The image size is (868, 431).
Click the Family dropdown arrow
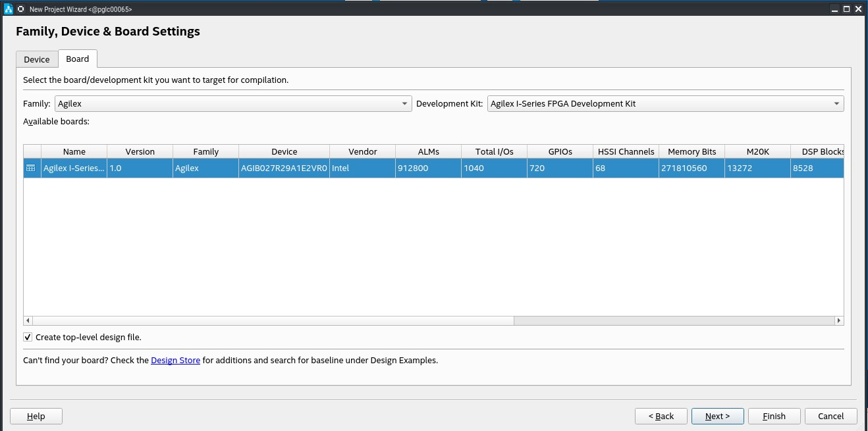[x=404, y=103]
